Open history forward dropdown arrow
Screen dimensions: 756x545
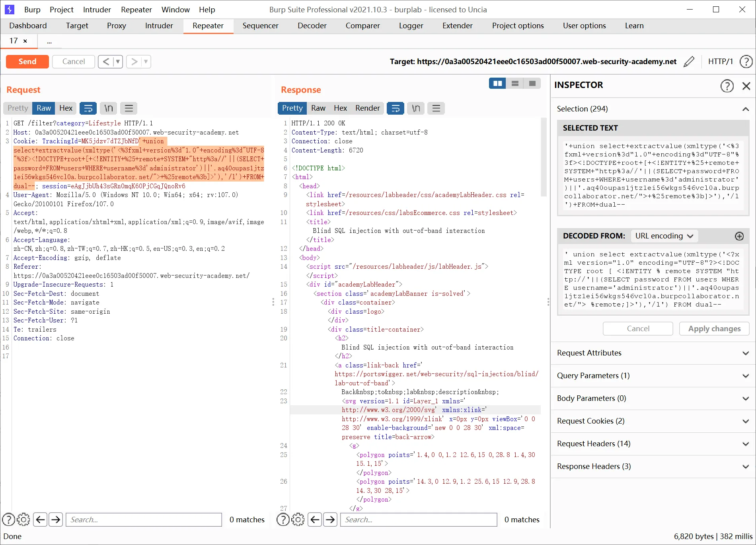pyautogui.click(x=146, y=62)
